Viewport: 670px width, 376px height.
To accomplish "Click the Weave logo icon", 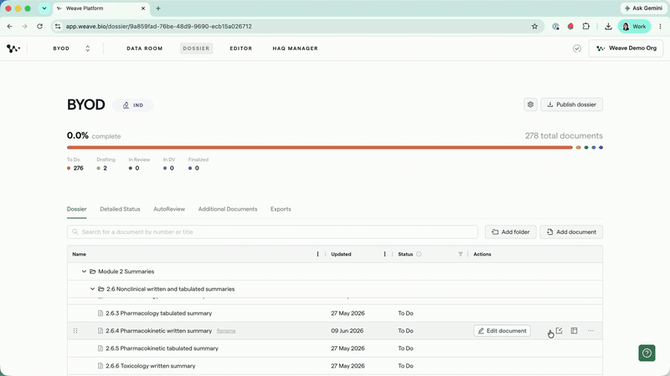I will pyautogui.click(x=13, y=48).
